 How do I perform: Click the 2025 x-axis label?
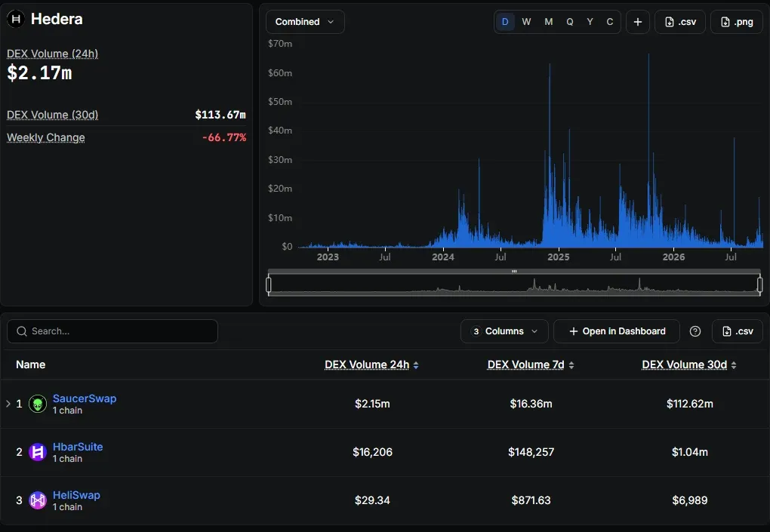[559, 257]
